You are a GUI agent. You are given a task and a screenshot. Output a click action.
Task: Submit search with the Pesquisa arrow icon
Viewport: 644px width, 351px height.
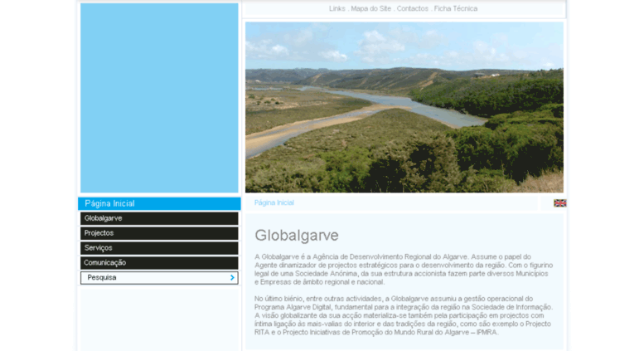click(232, 278)
